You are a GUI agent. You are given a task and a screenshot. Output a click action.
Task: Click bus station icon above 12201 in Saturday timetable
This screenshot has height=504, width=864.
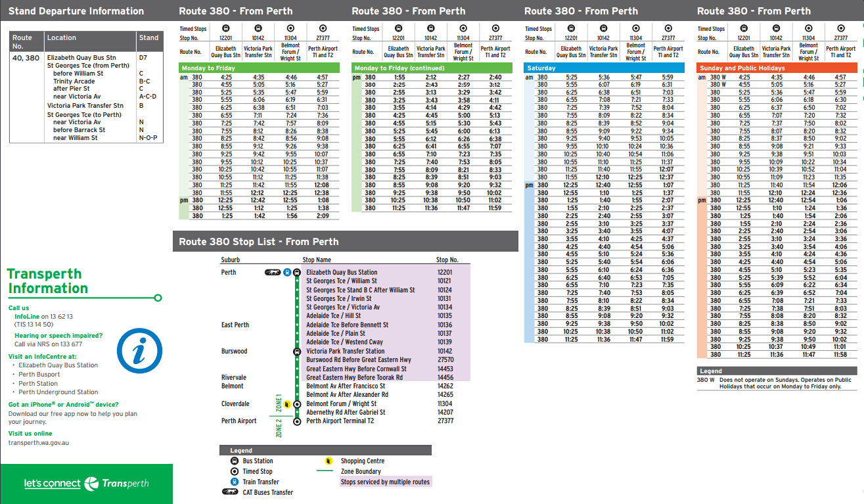[x=571, y=28]
